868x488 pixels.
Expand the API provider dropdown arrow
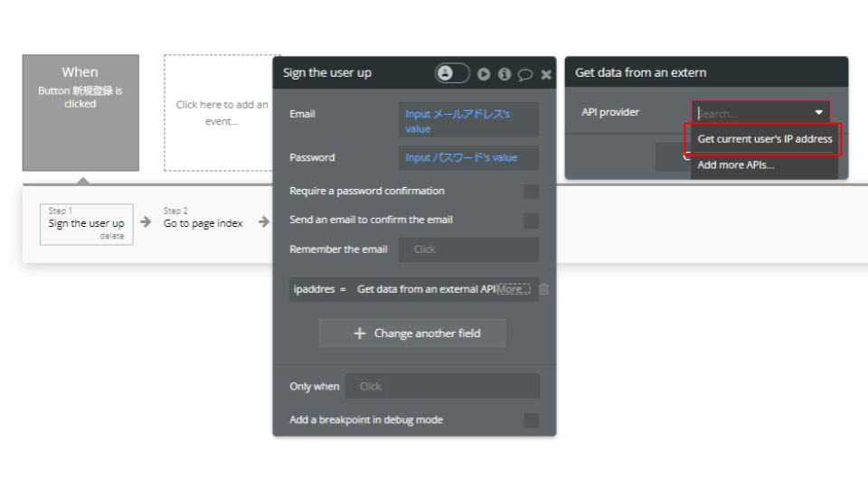coord(819,112)
